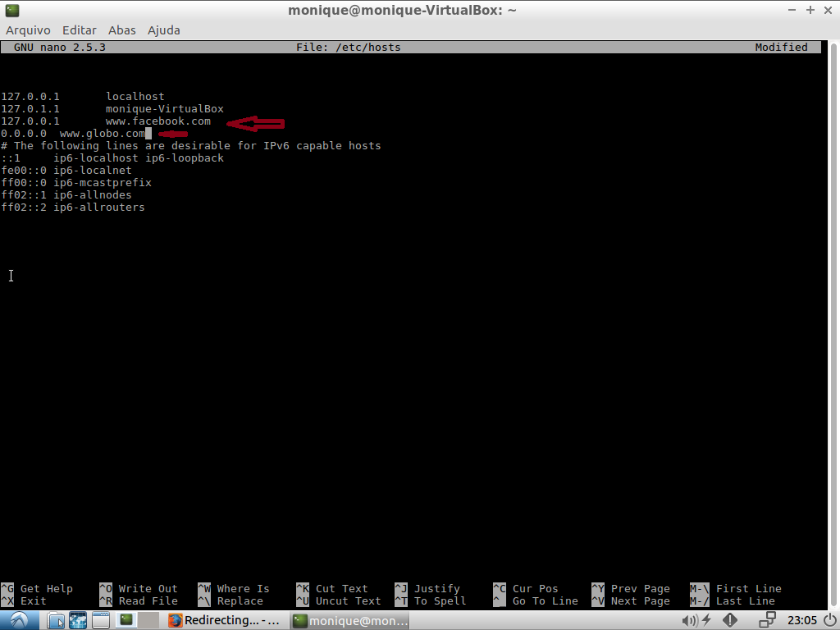
Task: Click the Go To Line shortcut label
Action: [545, 601]
